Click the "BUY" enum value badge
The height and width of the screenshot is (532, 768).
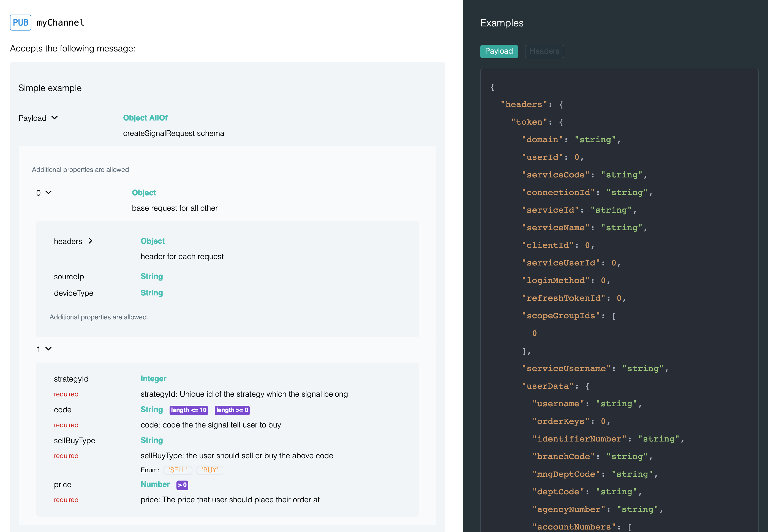point(209,470)
